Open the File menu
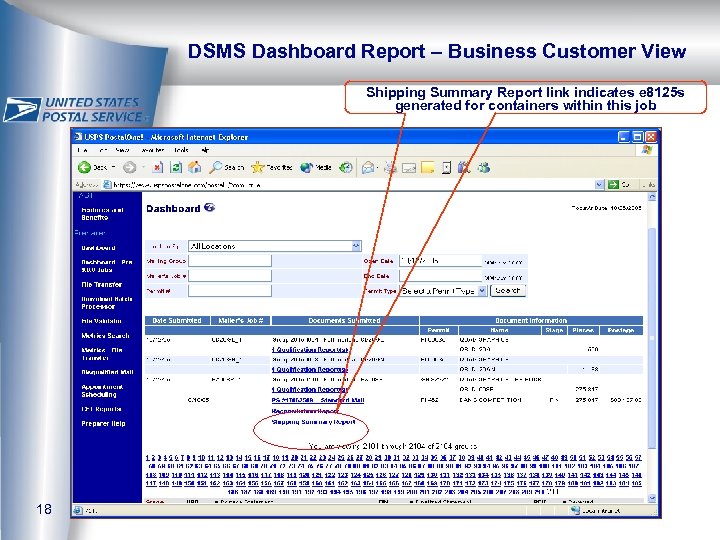The image size is (720, 540). point(82,151)
